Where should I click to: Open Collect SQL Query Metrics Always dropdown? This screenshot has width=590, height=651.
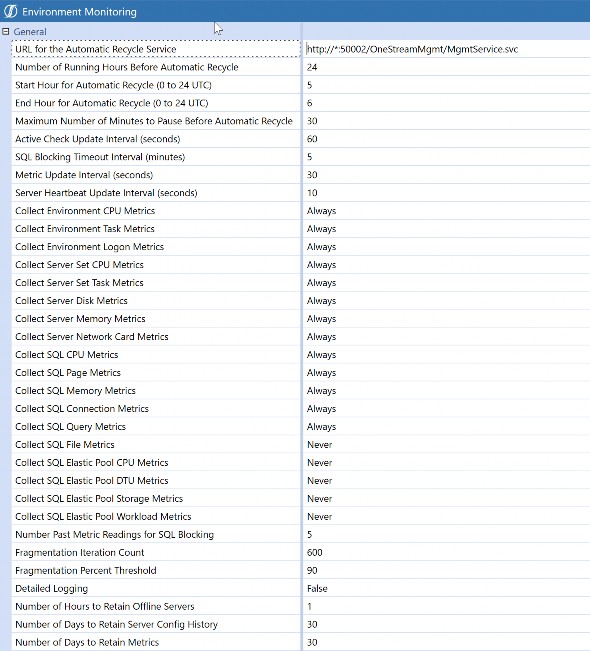click(x=446, y=427)
